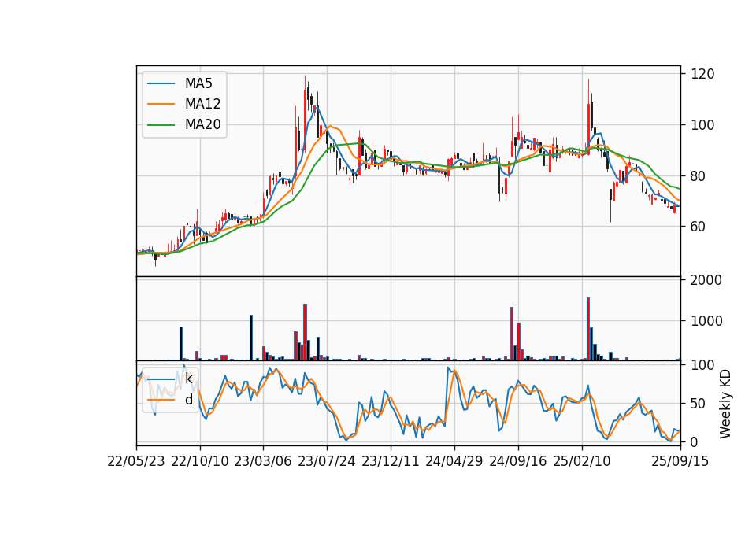Viewport: 756px width, 543px height.
Task: Click the 80 price axis label
Action: [699, 175]
